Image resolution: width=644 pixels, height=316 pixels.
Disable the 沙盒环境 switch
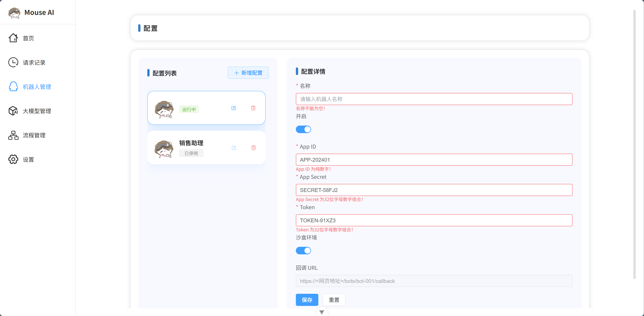click(x=303, y=251)
